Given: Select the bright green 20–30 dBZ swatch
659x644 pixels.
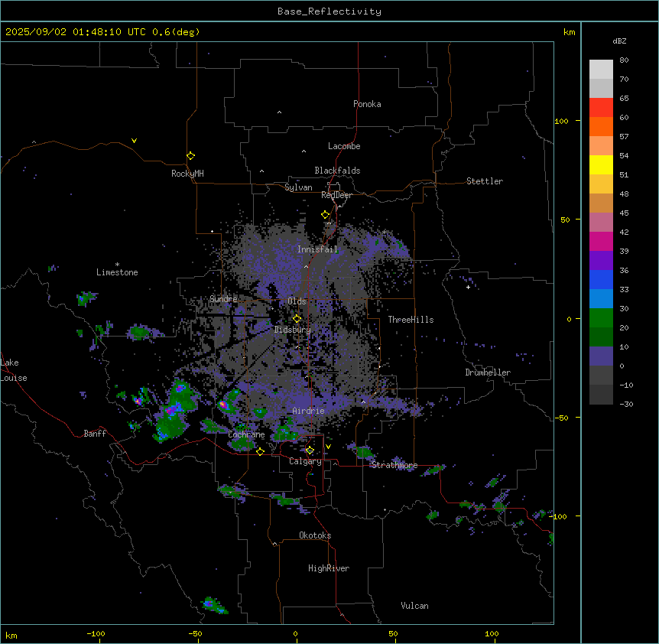Looking at the screenshot, I should pyautogui.click(x=601, y=318).
